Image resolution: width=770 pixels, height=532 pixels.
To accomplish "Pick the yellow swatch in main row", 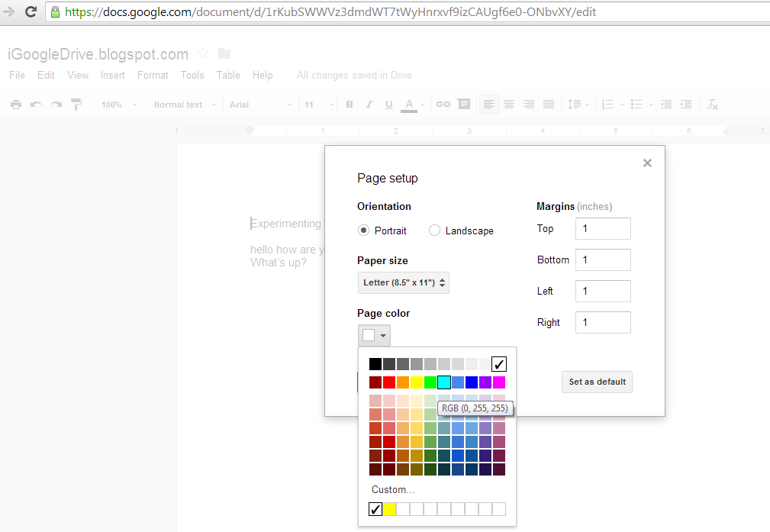I will point(417,382).
